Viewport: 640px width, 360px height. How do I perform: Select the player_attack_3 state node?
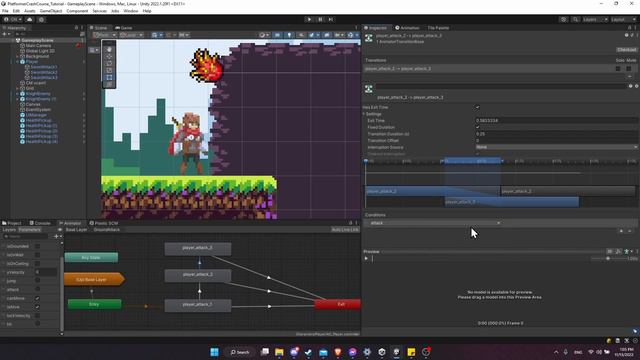point(198,249)
